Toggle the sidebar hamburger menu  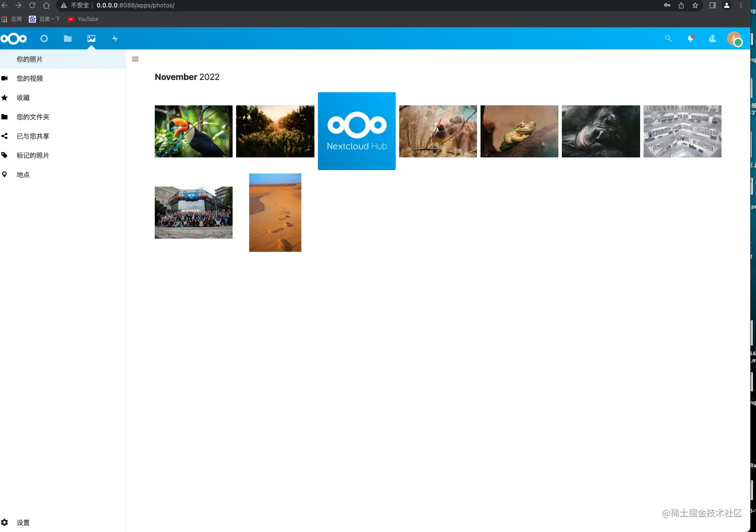click(134, 58)
